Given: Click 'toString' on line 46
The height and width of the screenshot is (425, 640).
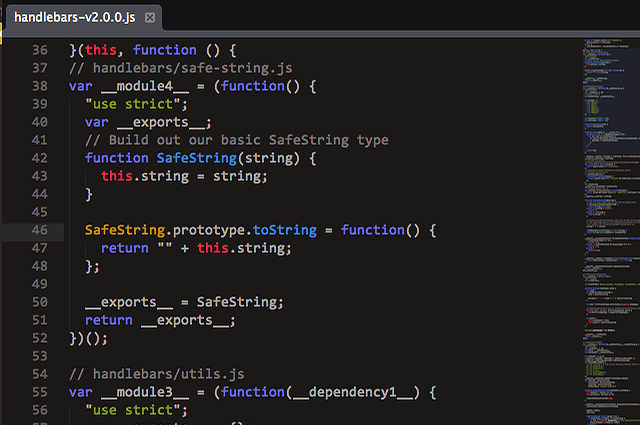Looking at the screenshot, I should [x=285, y=230].
